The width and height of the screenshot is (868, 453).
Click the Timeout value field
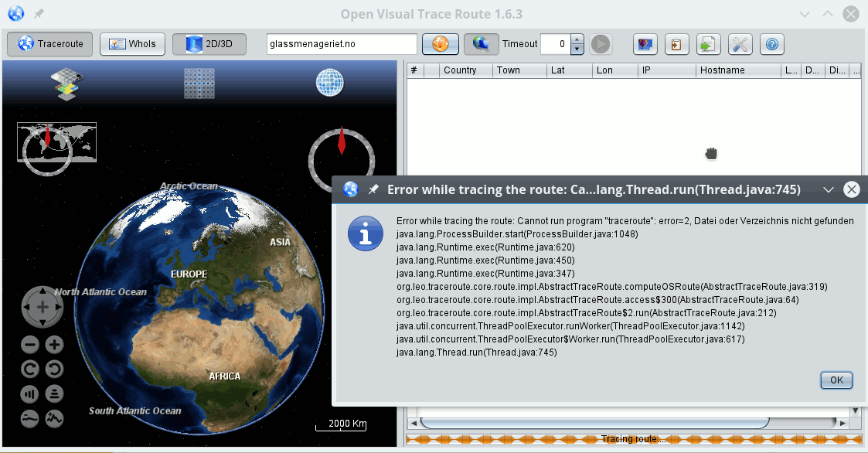555,44
